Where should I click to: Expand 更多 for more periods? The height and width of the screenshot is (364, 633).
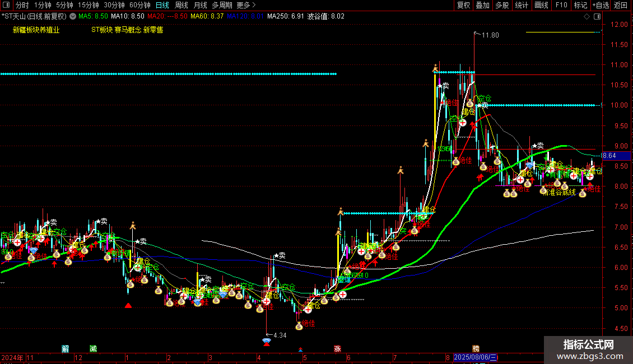pyautogui.click(x=246, y=5)
